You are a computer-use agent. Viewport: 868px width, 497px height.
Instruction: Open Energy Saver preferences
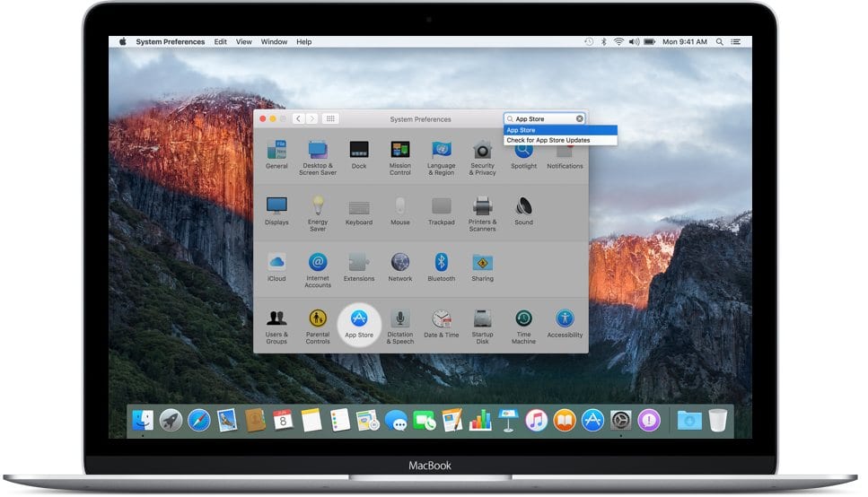pyautogui.click(x=318, y=214)
